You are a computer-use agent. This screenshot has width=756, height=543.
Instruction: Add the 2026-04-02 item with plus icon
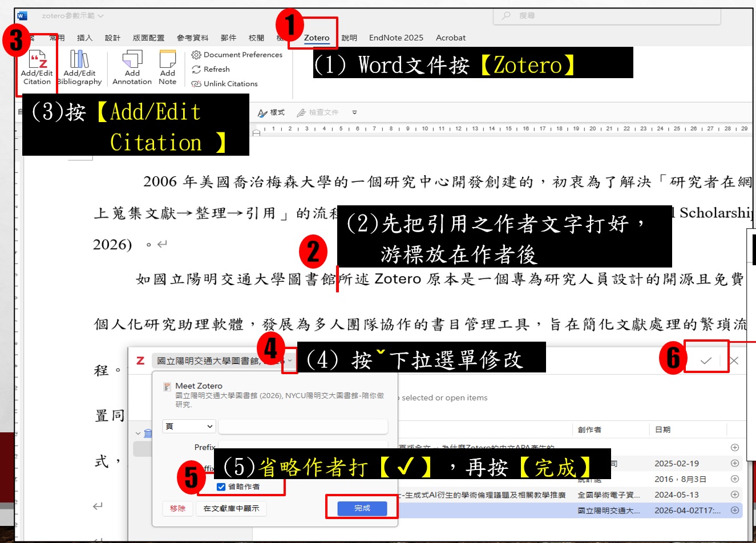[x=735, y=510]
